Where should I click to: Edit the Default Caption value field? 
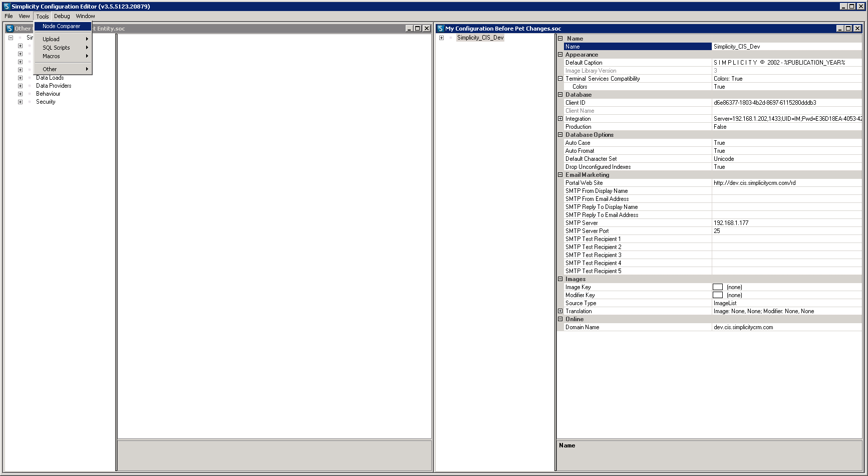[787, 63]
